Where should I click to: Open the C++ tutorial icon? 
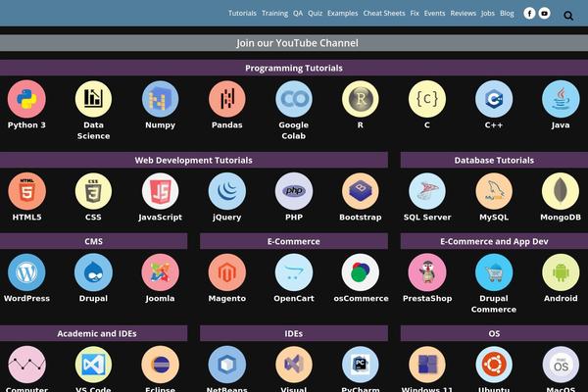tap(494, 99)
